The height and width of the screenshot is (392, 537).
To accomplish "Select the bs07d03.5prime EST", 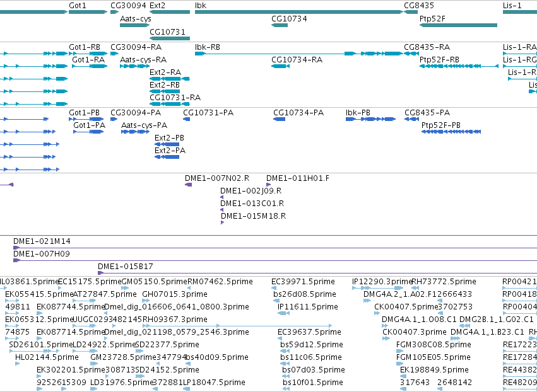I will coord(285,376).
